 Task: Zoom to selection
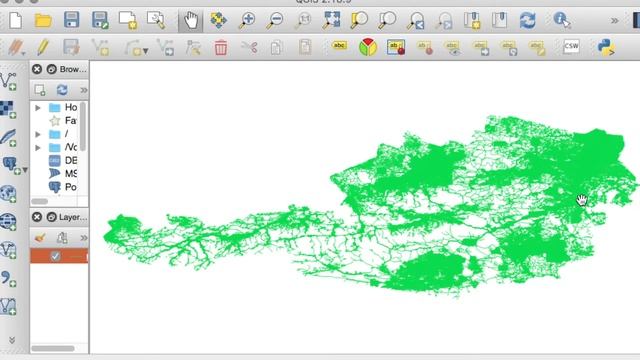[359, 20]
